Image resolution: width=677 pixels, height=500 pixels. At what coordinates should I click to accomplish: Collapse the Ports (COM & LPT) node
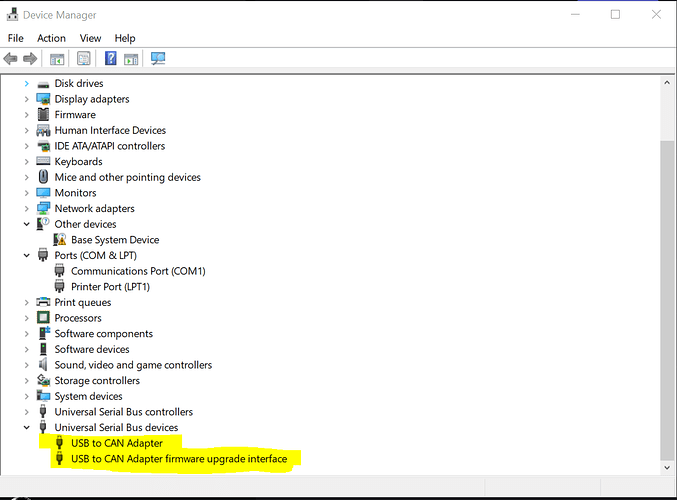coord(27,256)
